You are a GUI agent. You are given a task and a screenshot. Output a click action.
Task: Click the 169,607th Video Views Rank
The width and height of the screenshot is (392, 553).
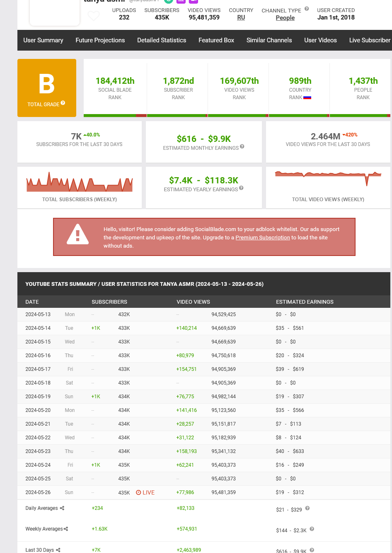coord(240,81)
